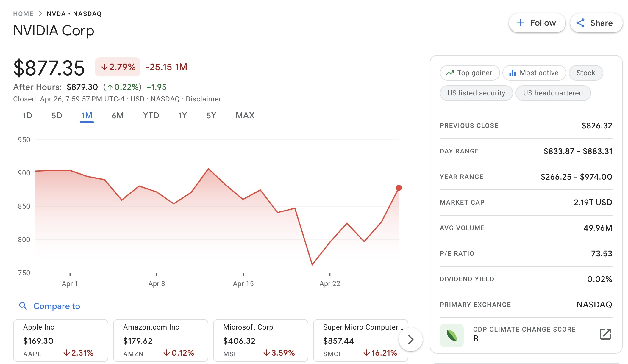This screenshot has height=364, width=628.
Task: Click the US listed security chip
Action: pyautogui.click(x=476, y=93)
